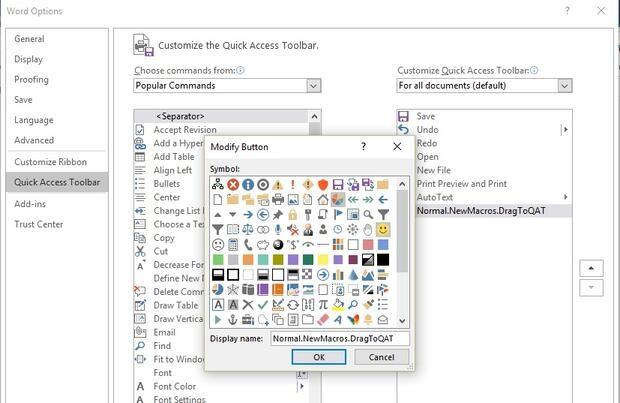
Task: Choose the green play triangle symbol
Action: 218,320
